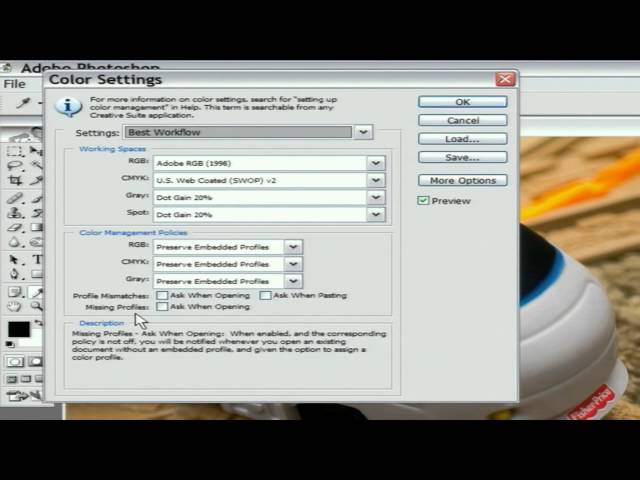Click the eyedropper icon in options bar
Screen dimensions: 640x480
click(x=23, y=103)
